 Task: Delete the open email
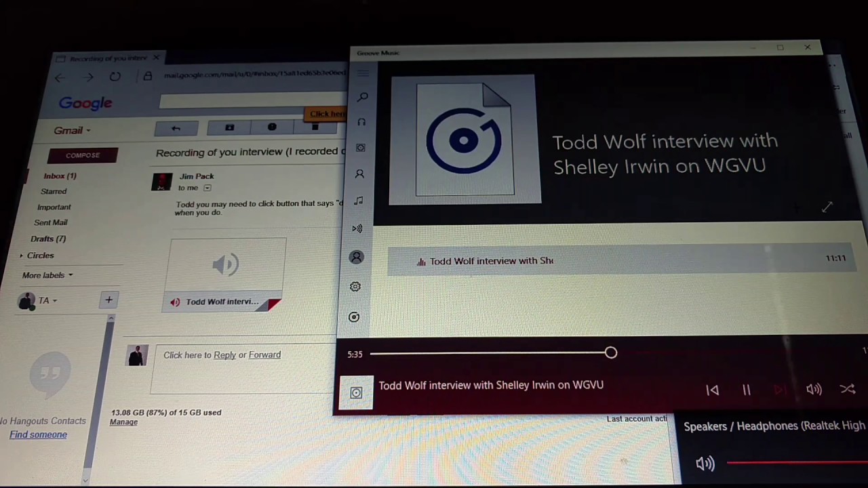[315, 127]
